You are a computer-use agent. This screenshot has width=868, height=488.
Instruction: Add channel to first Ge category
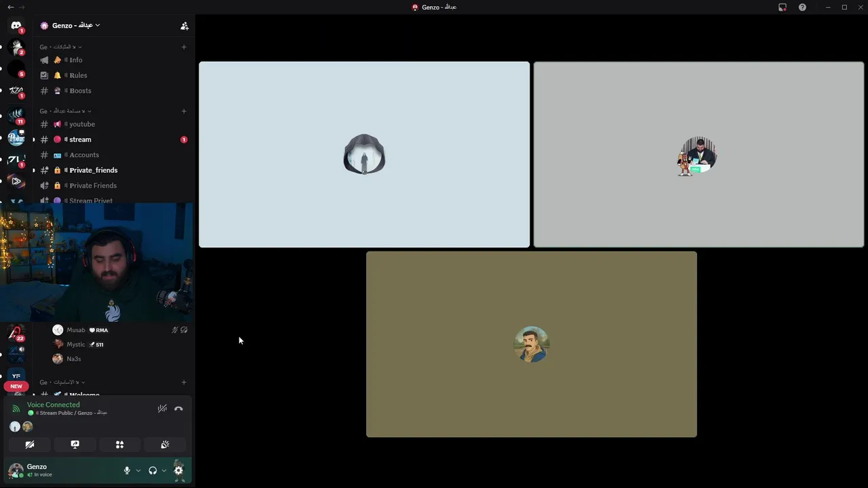[x=184, y=47]
